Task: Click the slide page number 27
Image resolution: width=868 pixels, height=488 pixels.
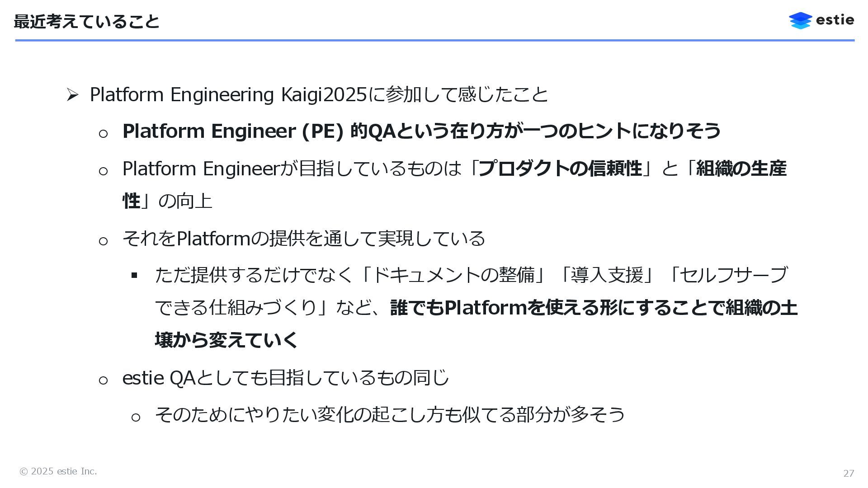Action: (x=849, y=473)
